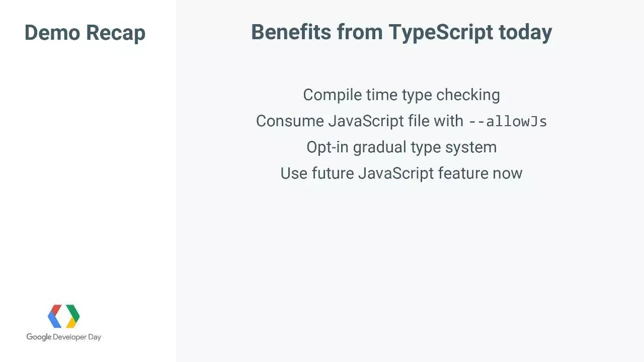This screenshot has height=362, width=644.
Task: Click the word "Benefits" in the slide heading
Action: coord(291,32)
